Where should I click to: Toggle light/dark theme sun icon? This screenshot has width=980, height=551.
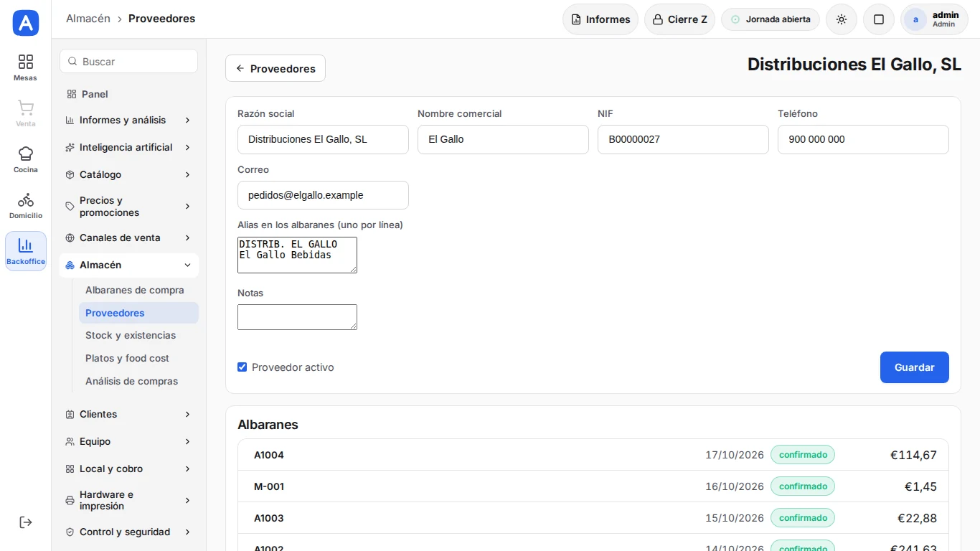pos(842,19)
